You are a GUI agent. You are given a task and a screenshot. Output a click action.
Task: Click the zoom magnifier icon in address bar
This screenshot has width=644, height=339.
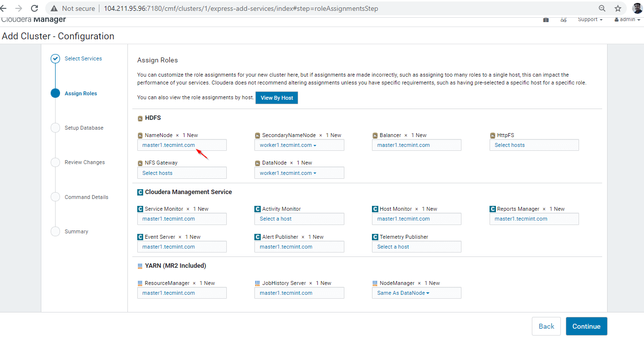click(x=602, y=8)
